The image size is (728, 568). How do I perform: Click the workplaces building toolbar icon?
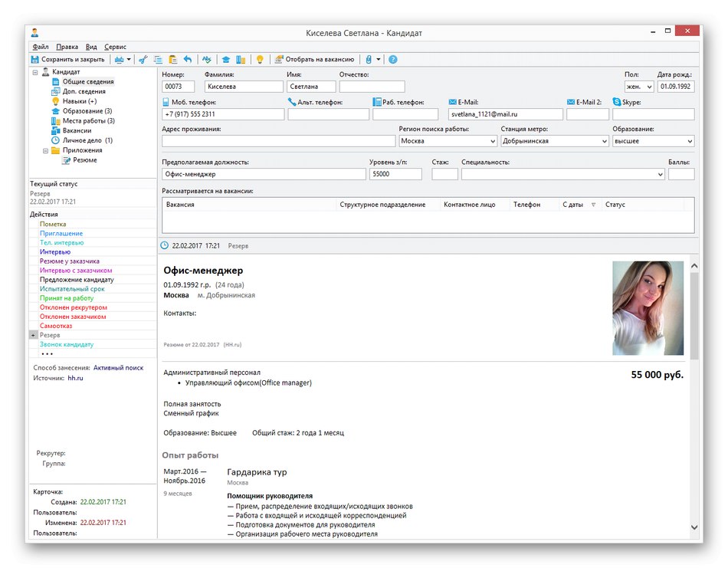(241, 60)
